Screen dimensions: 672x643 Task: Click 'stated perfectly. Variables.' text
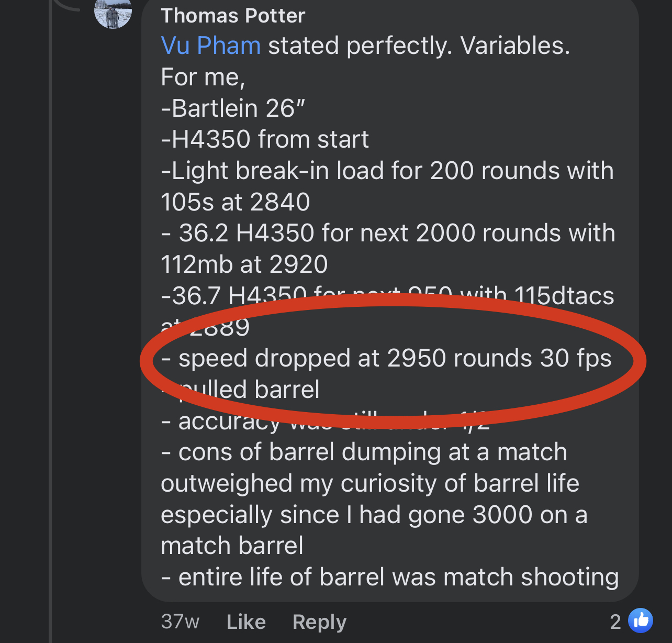419,46
